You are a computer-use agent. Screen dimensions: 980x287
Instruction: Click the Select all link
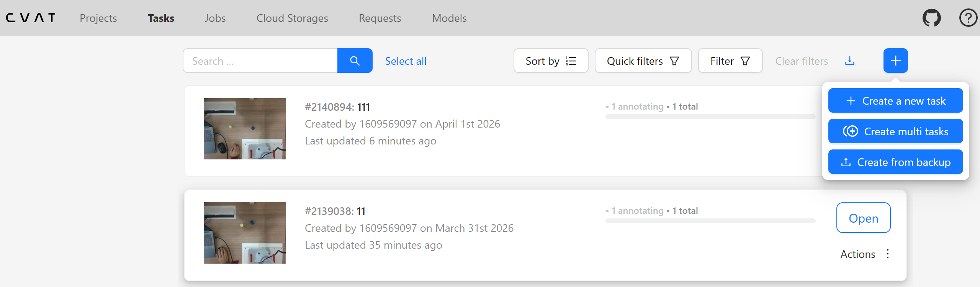[406, 61]
